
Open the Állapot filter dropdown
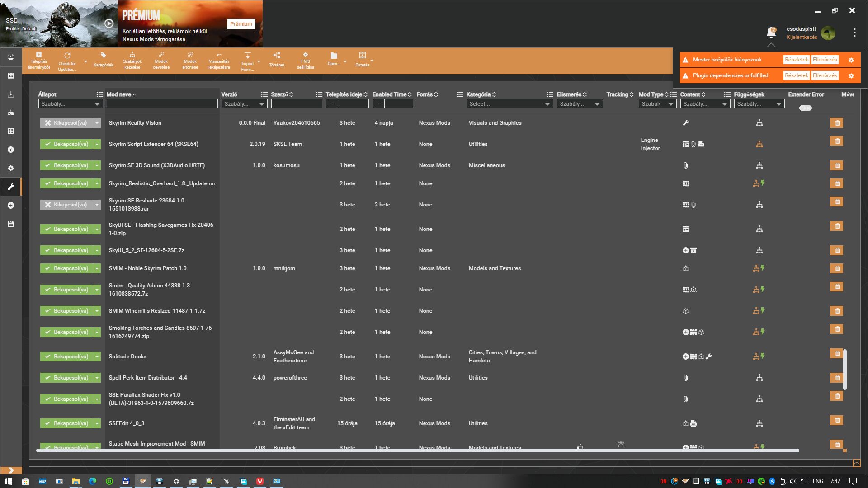click(71, 104)
